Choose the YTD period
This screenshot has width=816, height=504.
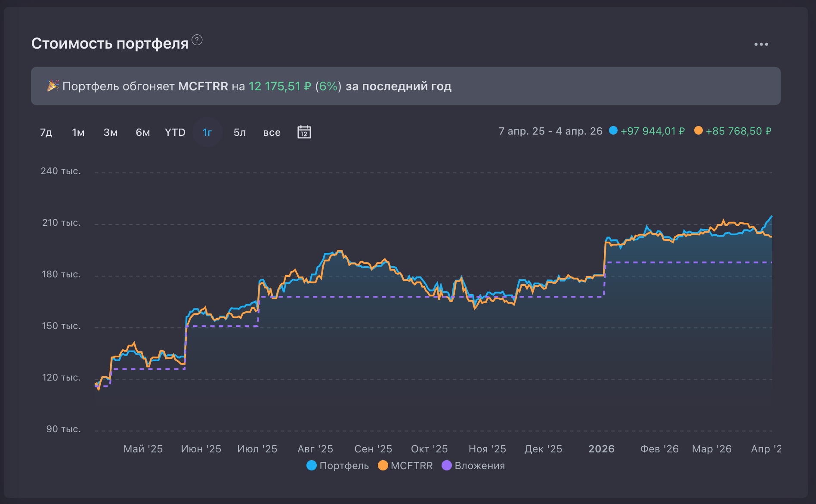click(175, 132)
